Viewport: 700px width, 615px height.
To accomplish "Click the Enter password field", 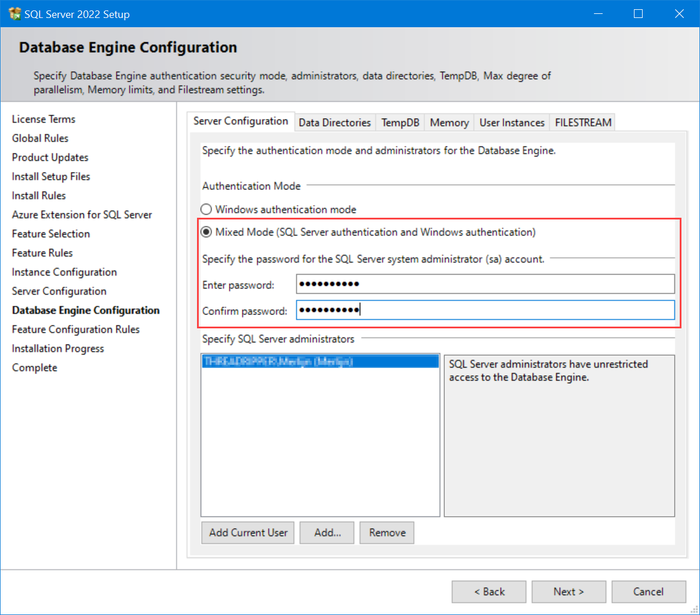I will (x=486, y=284).
